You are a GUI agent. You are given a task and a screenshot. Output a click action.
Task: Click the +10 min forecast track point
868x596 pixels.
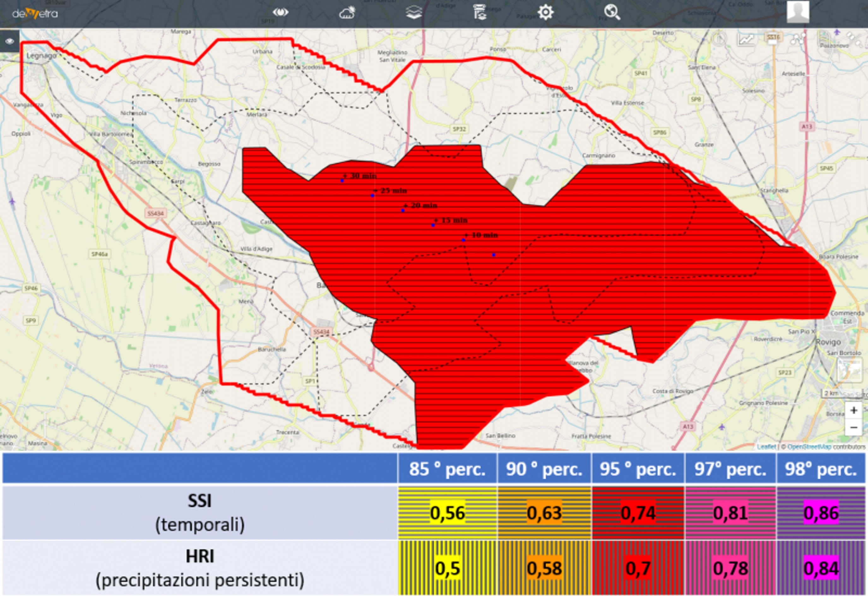463,240
